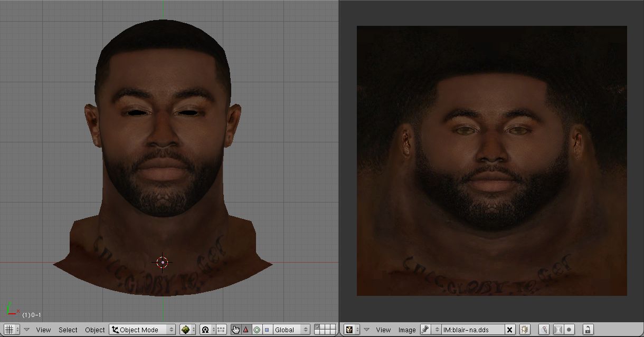Unlink the blair-na.dds image with X
The height and width of the screenshot is (337, 644).
(x=510, y=330)
